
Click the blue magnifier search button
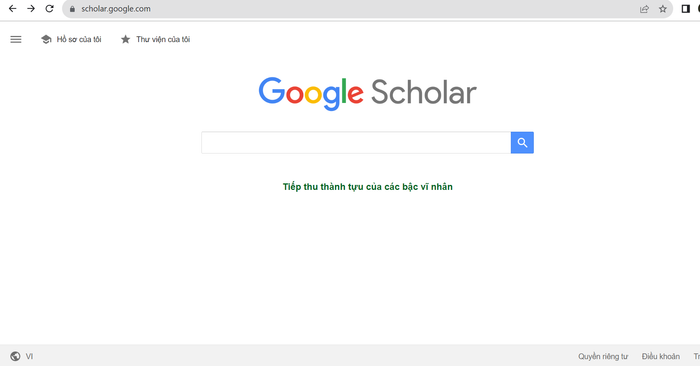522,142
